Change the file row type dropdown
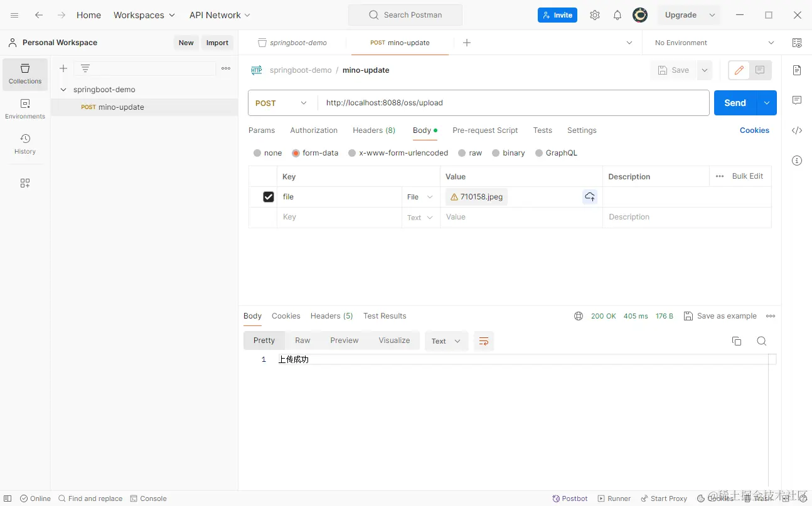This screenshot has width=812, height=506. pyautogui.click(x=420, y=197)
